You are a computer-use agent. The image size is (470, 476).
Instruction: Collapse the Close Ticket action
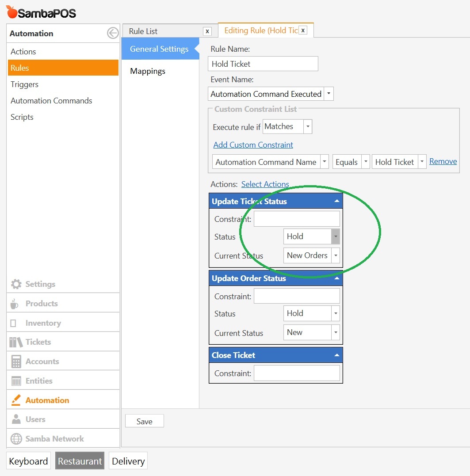tap(337, 355)
